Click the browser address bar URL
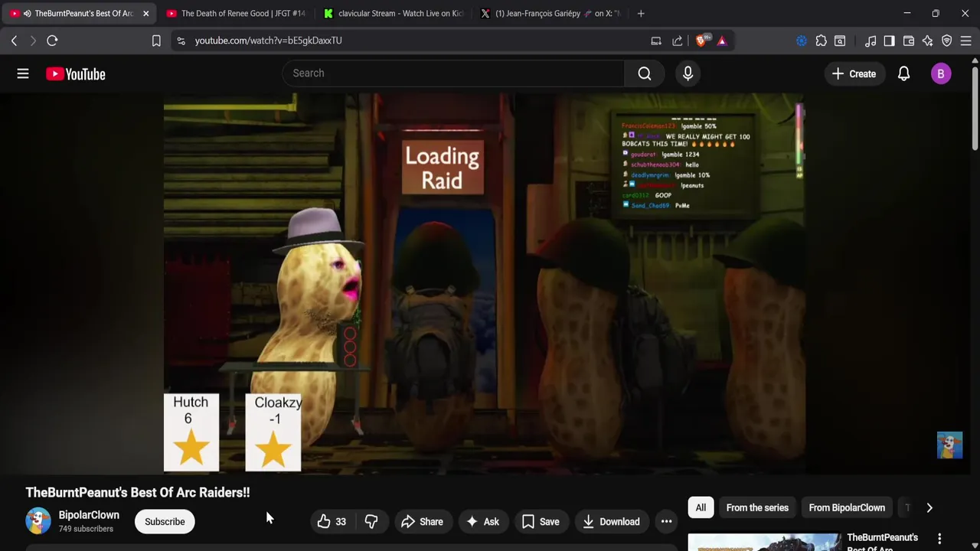 pos(268,41)
